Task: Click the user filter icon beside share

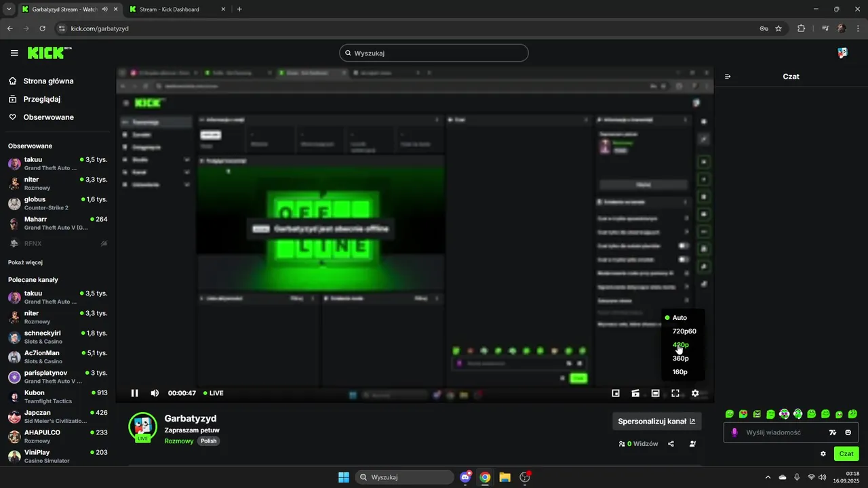Action: (x=692, y=444)
